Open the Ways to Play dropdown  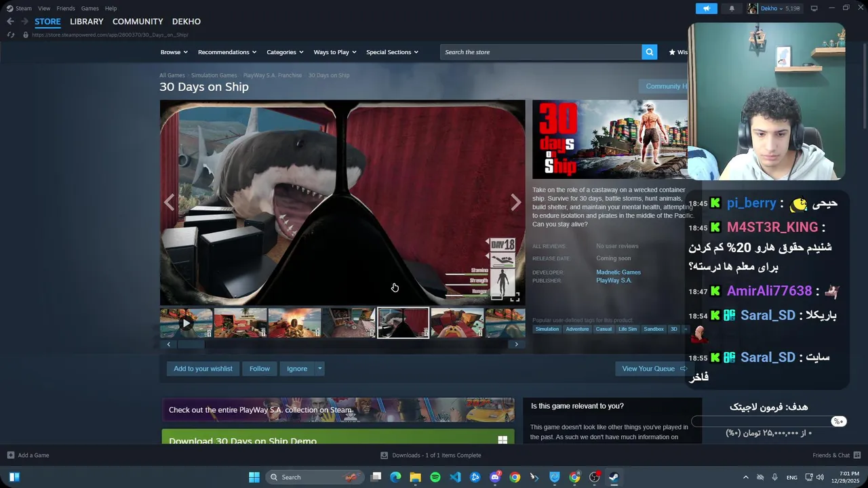pos(335,52)
